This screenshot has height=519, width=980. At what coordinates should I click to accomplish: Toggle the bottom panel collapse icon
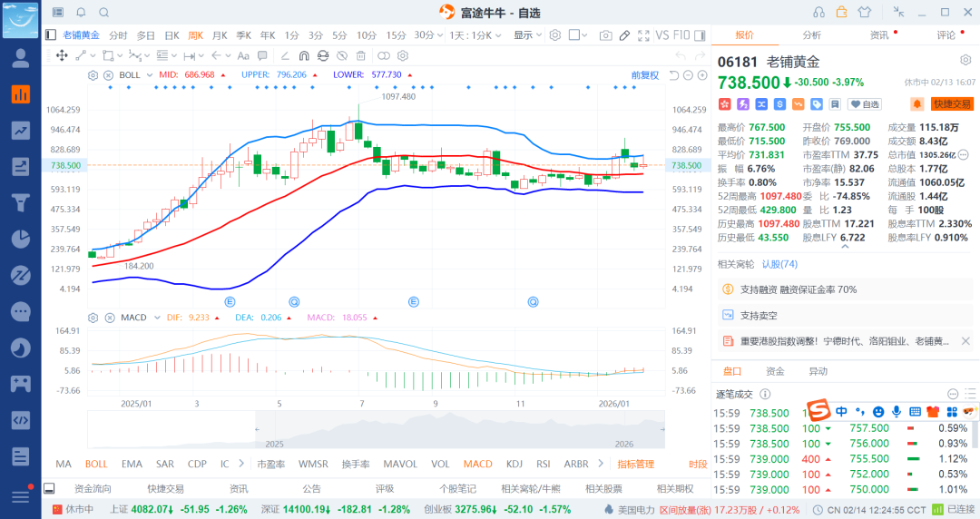tap(49, 489)
